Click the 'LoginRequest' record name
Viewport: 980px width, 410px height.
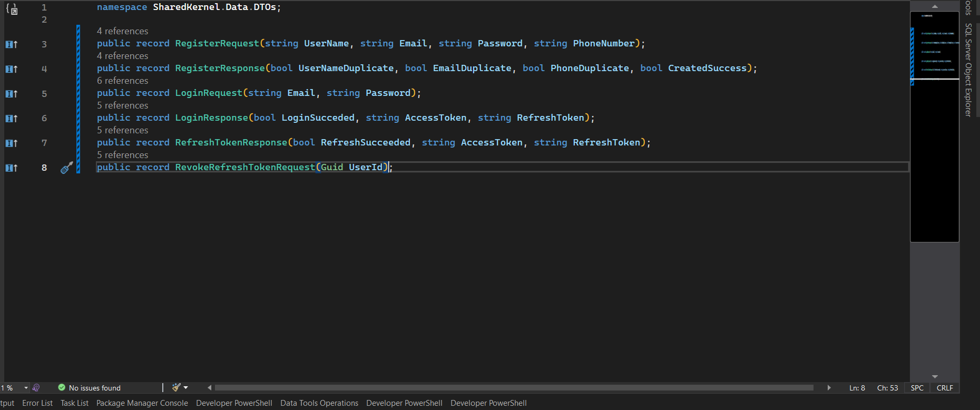(209, 93)
